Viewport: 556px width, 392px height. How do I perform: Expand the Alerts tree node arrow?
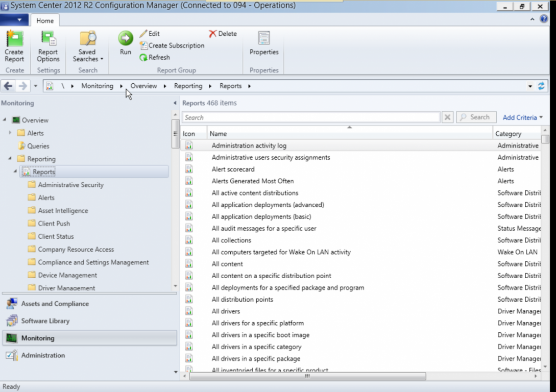pos(10,133)
